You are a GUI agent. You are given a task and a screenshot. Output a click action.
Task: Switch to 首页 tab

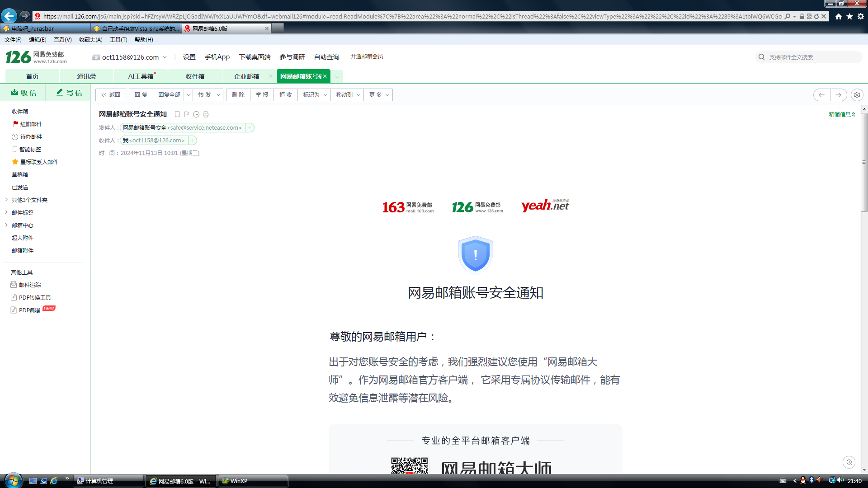tap(32, 76)
